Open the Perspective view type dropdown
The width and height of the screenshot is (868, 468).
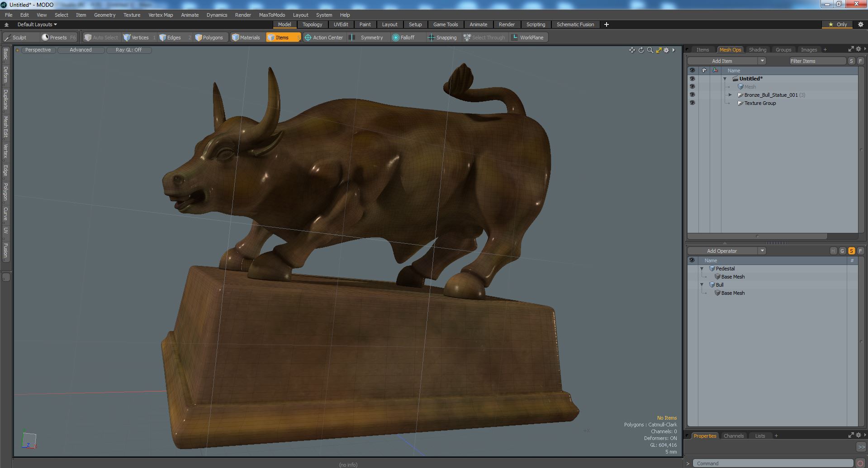[38, 50]
